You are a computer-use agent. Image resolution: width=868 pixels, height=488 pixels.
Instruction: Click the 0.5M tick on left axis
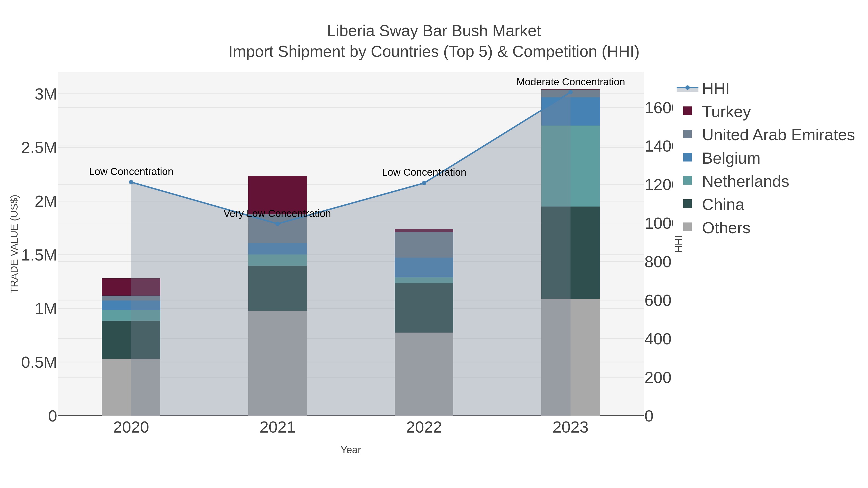[39, 363]
